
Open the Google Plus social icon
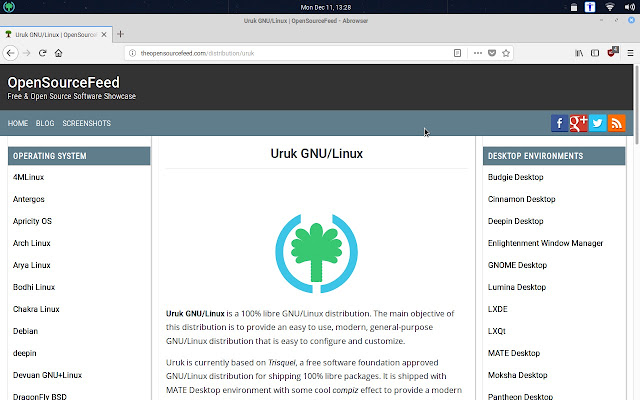point(578,123)
